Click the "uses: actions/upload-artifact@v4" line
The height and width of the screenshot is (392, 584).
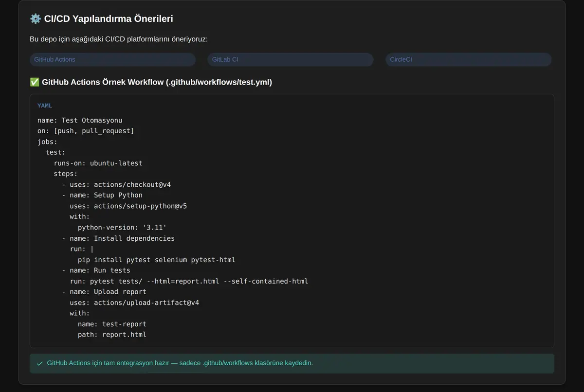coord(134,303)
